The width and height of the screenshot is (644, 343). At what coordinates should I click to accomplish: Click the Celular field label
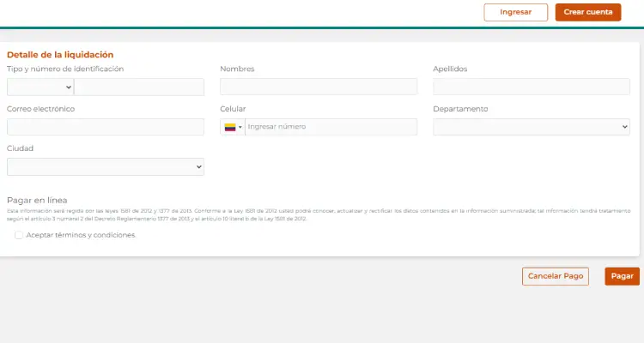(x=233, y=109)
